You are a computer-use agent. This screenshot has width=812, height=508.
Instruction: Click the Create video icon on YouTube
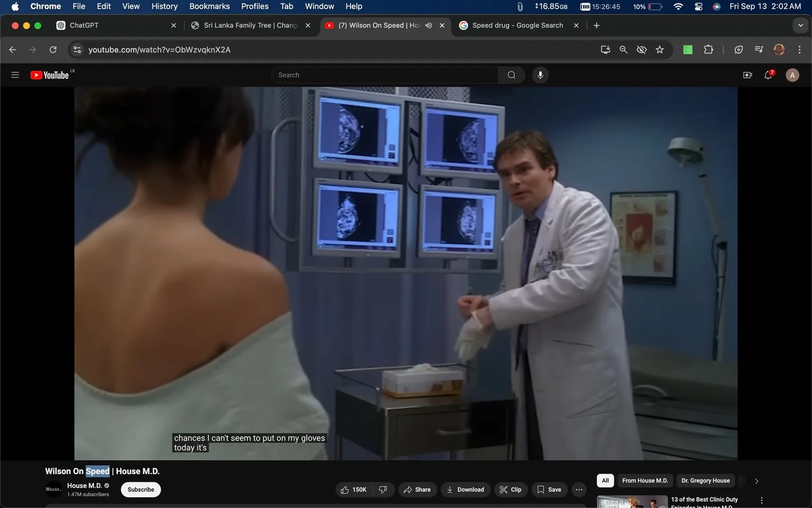click(747, 75)
